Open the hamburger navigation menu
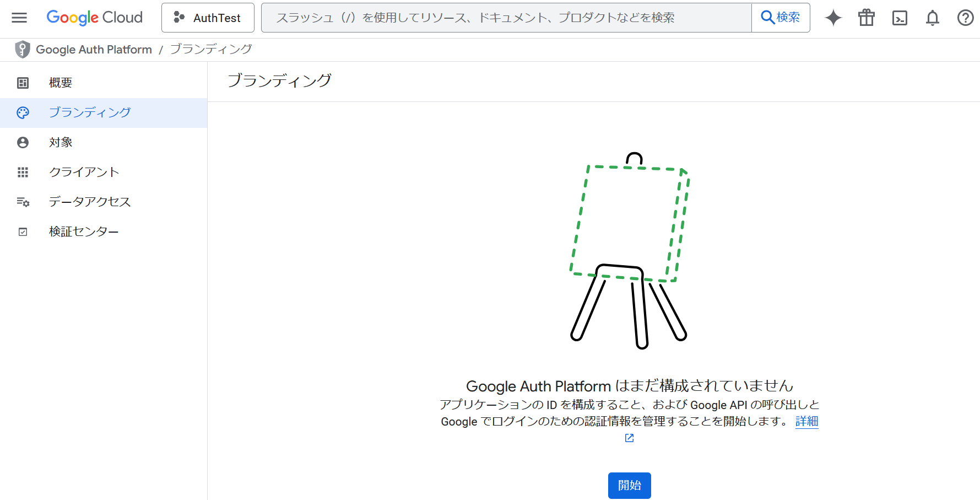 (x=19, y=18)
